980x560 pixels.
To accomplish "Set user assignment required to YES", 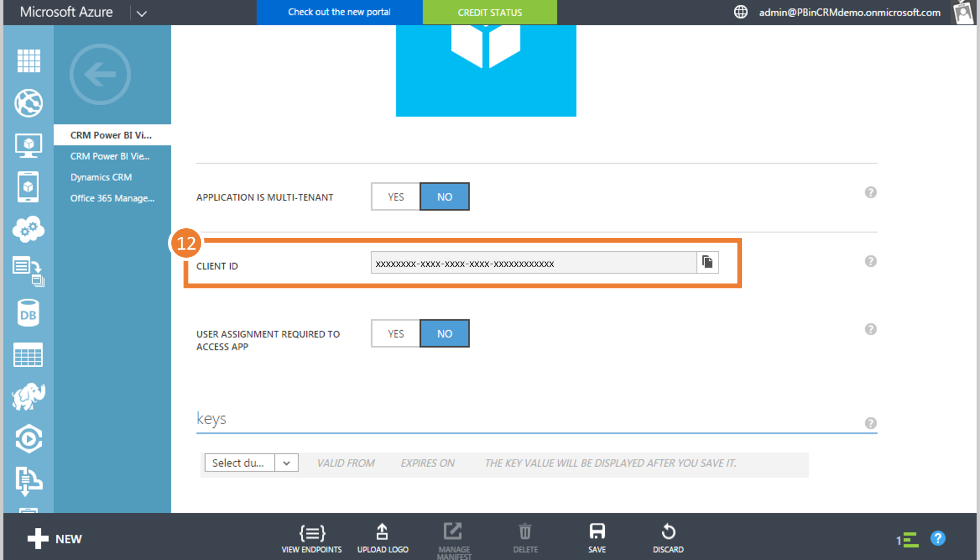I will (x=396, y=333).
